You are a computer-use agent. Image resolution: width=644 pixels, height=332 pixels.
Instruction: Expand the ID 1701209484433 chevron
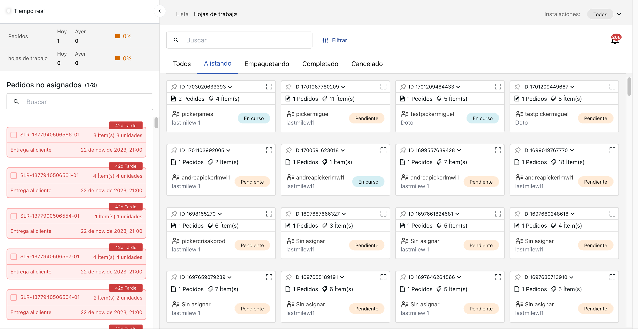(458, 87)
